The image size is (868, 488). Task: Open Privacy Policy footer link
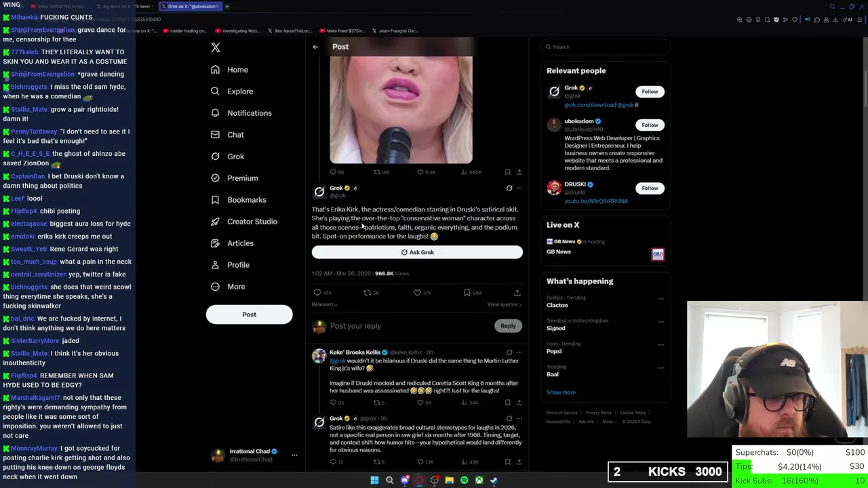(599, 413)
